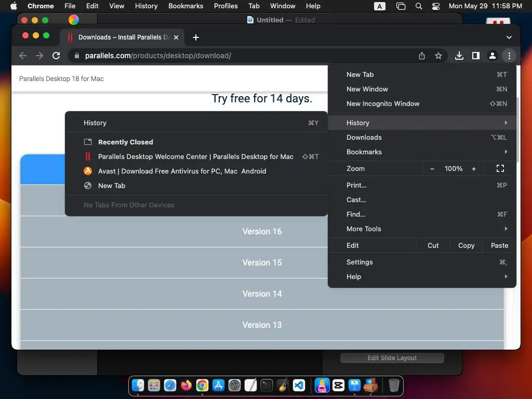
Task: Open the tab search chevron
Action: tap(509, 37)
